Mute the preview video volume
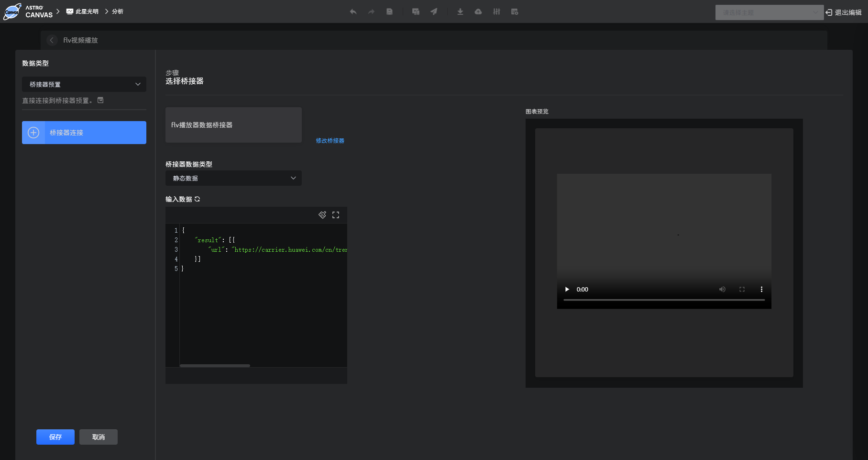The width and height of the screenshot is (868, 460). (x=722, y=289)
